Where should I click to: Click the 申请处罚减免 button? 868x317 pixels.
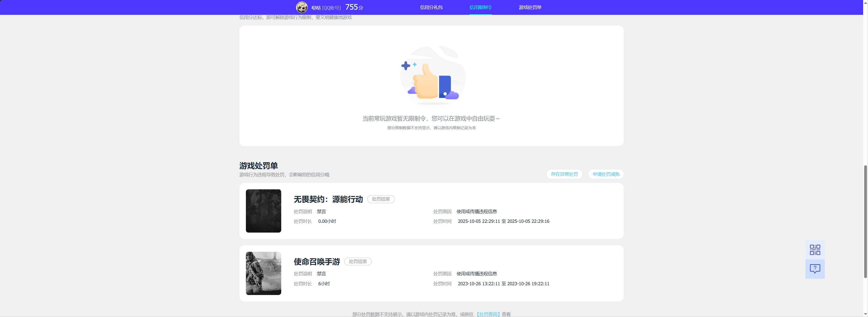click(606, 174)
